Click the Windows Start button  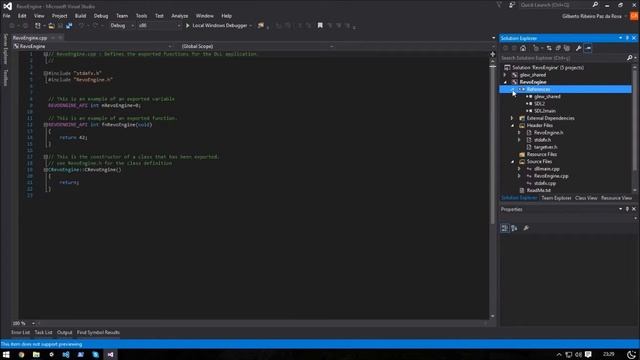[6, 354]
